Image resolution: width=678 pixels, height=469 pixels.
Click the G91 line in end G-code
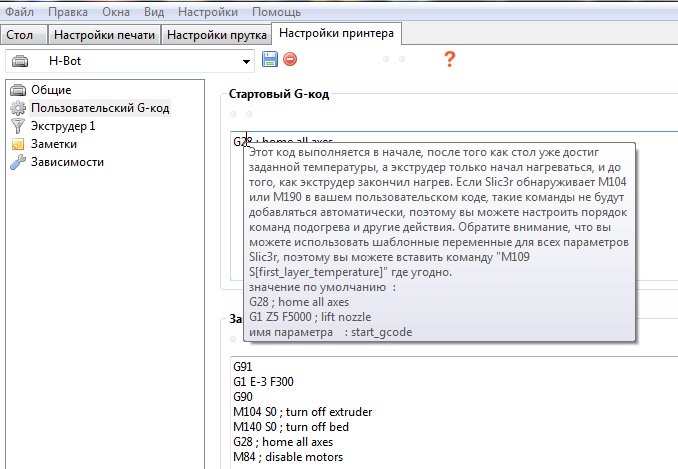click(x=243, y=367)
